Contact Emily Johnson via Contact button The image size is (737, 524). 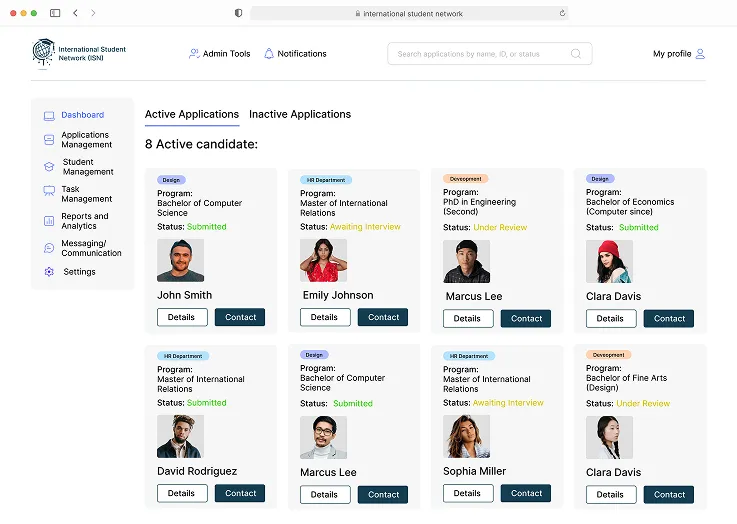click(383, 317)
